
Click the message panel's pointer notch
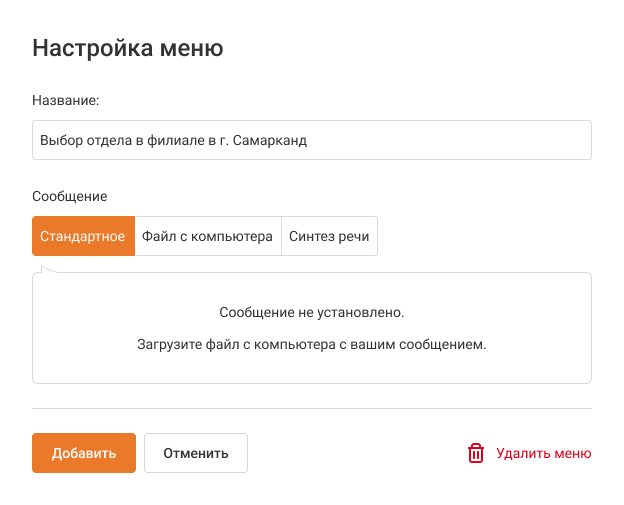point(47,268)
